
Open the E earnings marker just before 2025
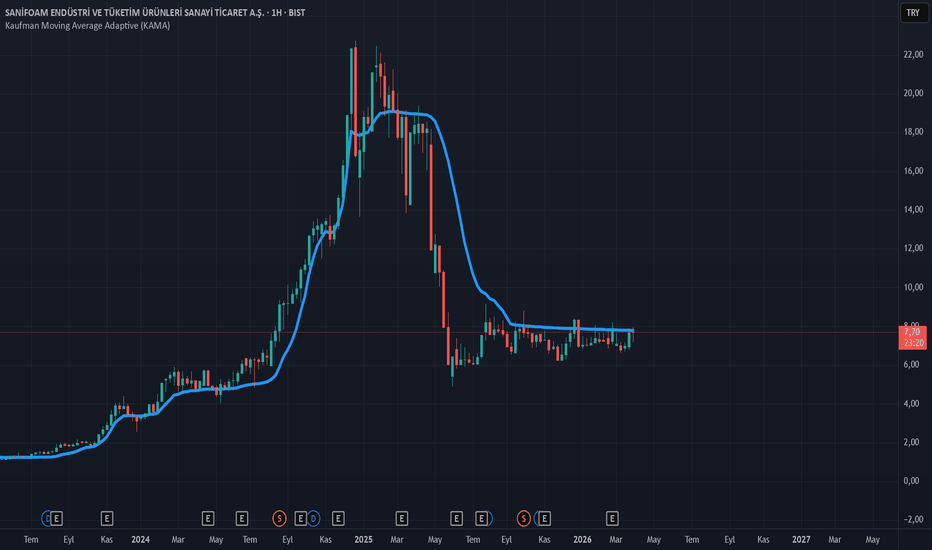(x=338, y=518)
